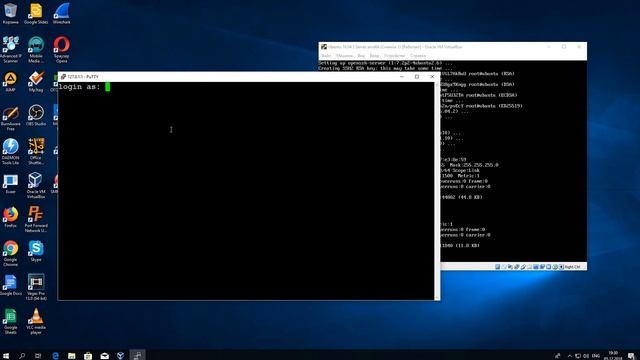
Task: Launch Google Chrome desktop shortcut
Action: click(x=11, y=253)
